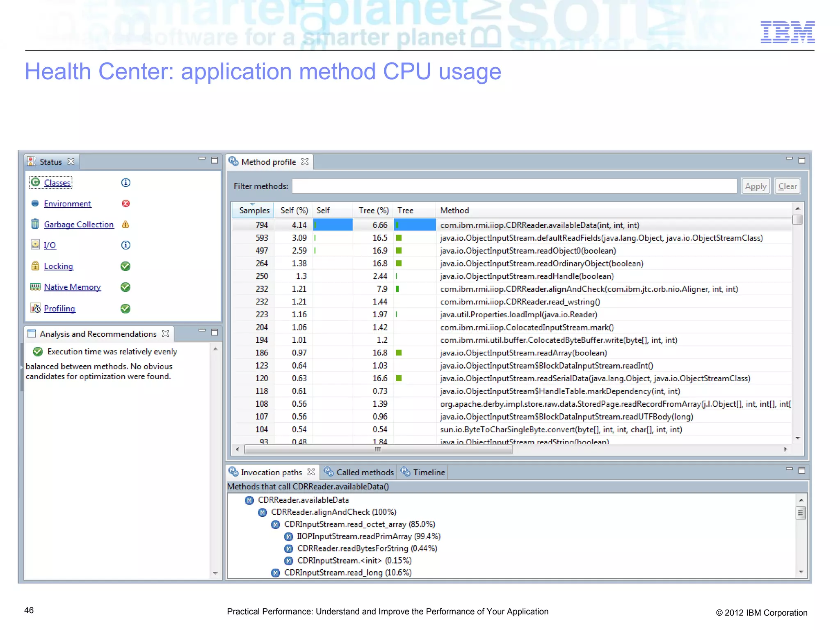
Task: Select the CDRInputStream.read_octet_array (85.0%) node
Action: point(360,524)
